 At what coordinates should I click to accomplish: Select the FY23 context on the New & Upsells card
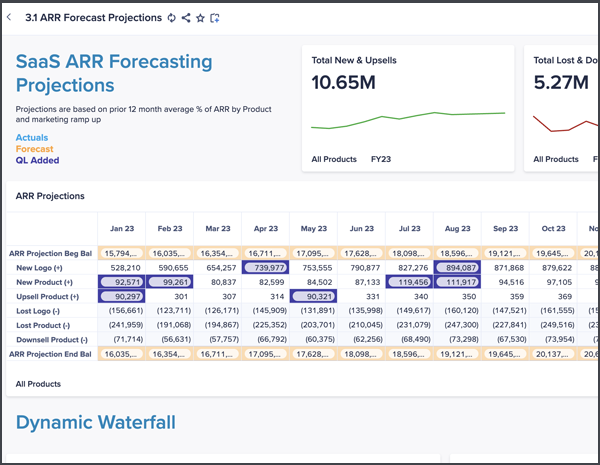[381, 159]
